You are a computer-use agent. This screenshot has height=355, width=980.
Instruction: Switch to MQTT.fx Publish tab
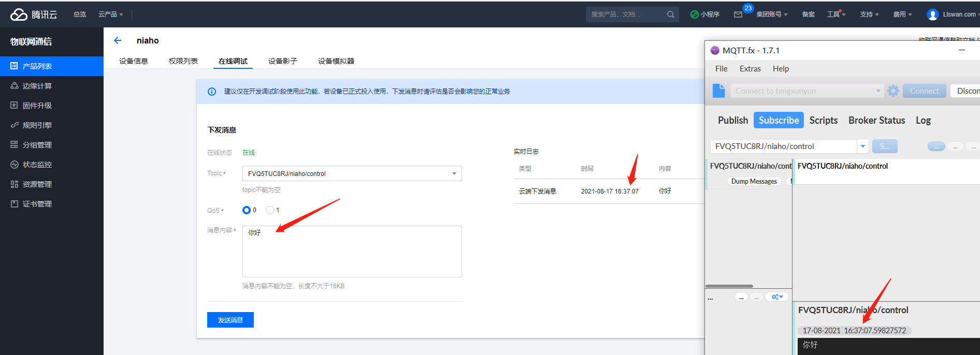[733, 120]
